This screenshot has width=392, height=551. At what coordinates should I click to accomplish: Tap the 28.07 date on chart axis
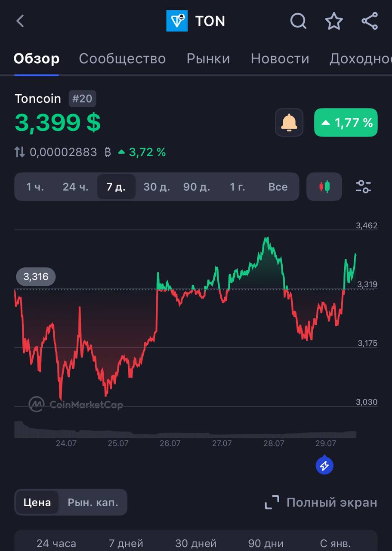pos(274,443)
